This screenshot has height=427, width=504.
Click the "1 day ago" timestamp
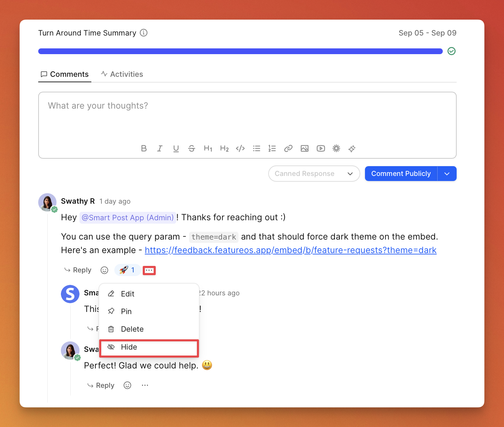[x=115, y=201]
